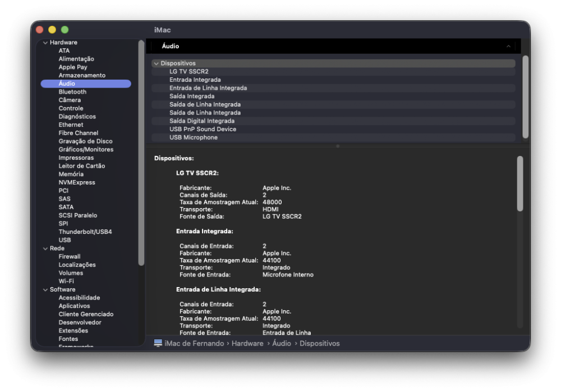Screen dimensions: 561x392
Task: Select LG TV SSCR2 device row
Action: tap(333, 72)
